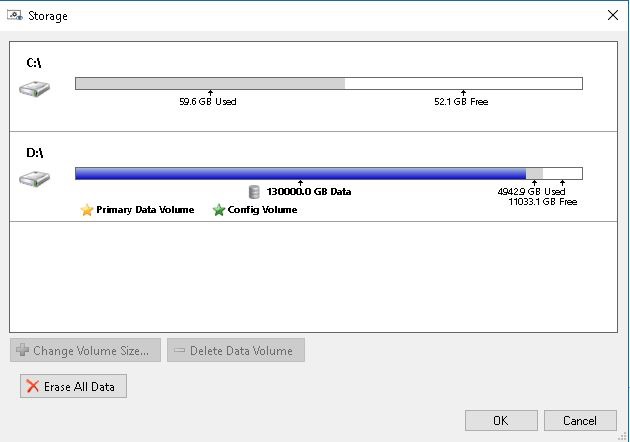630x442 pixels.
Task: Click the gray used portion of C:\ bar
Action: click(x=210, y=84)
